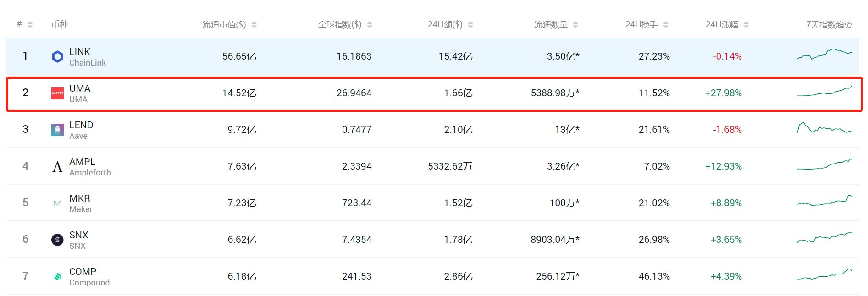Click the Aave LEND ghost icon
Screen dimensions: 868x296
57,130
